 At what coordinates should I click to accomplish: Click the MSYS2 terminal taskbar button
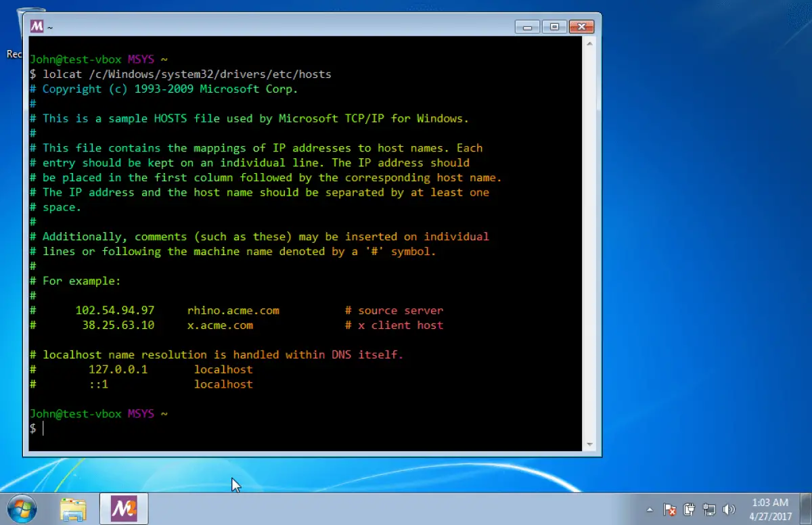tap(124, 509)
